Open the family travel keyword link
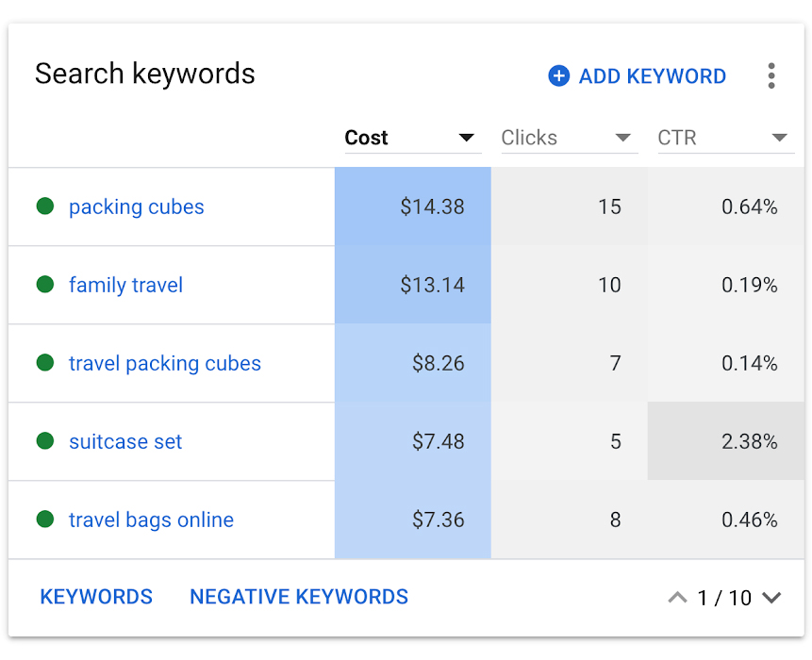 click(125, 286)
